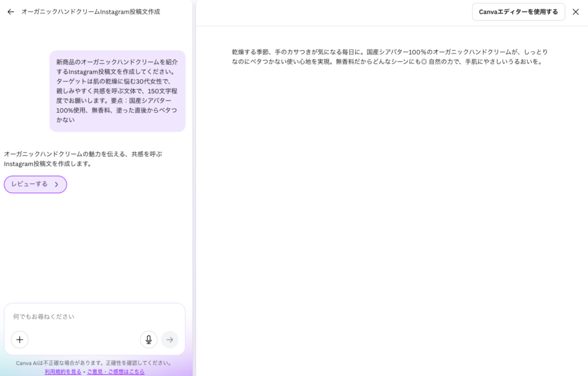Open the 利用規約を見る terms link
This screenshot has height=376, width=588.
click(63, 371)
